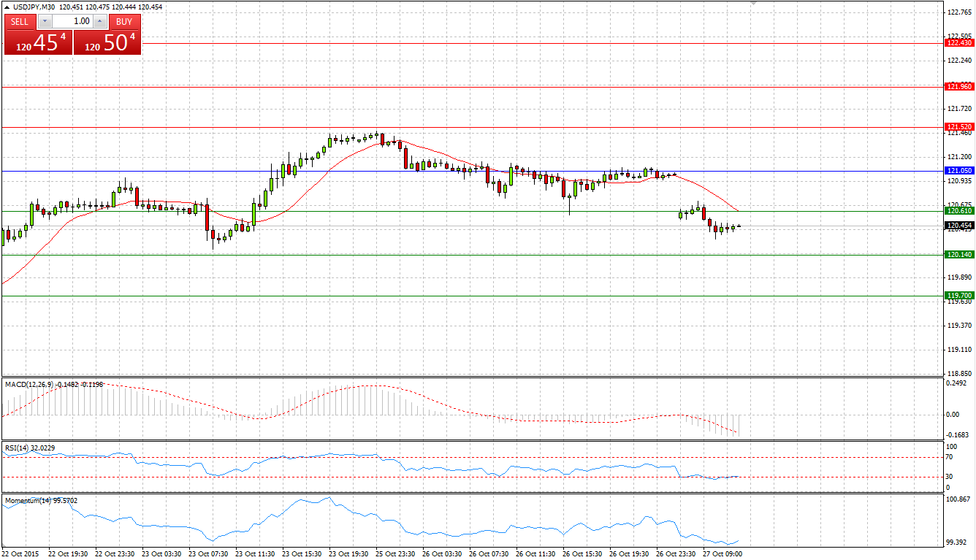Select the 120.610 green price label
The image size is (976, 560).
959,211
